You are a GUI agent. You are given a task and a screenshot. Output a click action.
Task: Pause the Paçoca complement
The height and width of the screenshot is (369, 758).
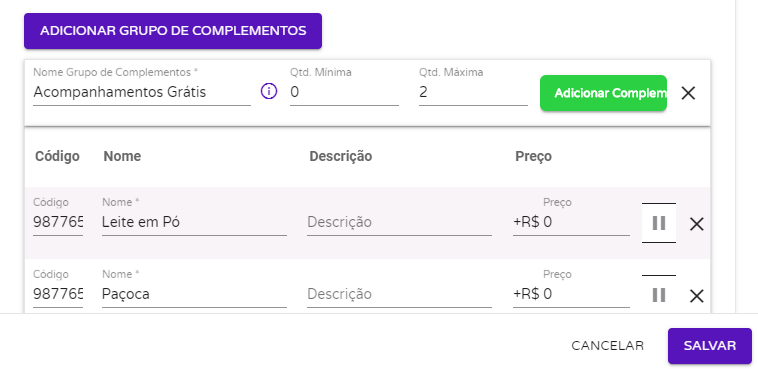pos(659,295)
